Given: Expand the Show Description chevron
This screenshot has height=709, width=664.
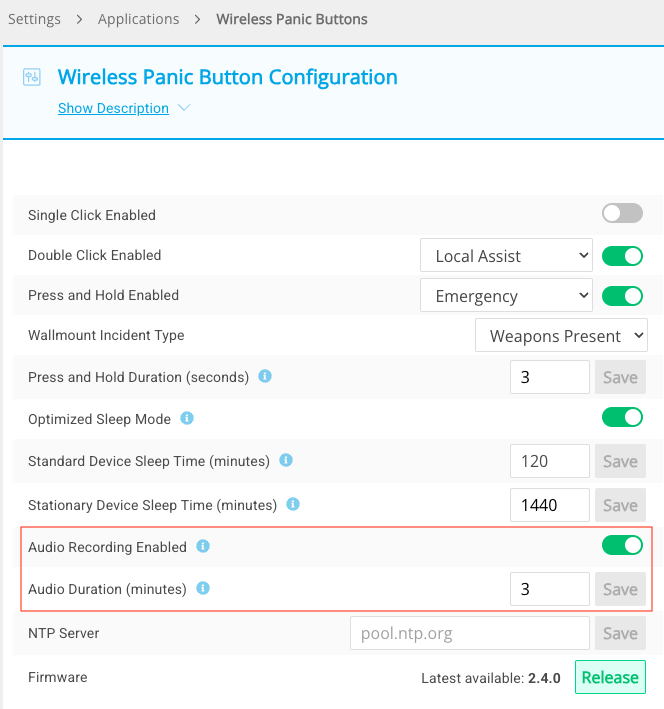Looking at the screenshot, I should (183, 108).
